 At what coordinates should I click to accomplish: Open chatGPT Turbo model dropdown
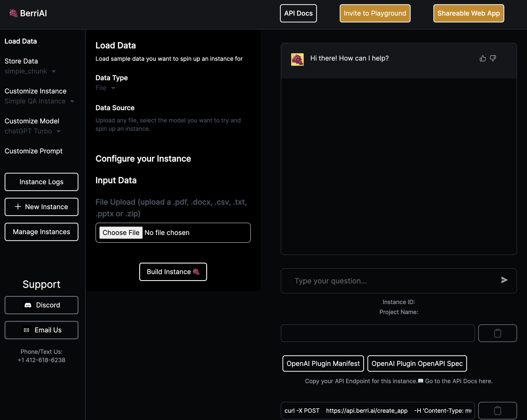33,131
